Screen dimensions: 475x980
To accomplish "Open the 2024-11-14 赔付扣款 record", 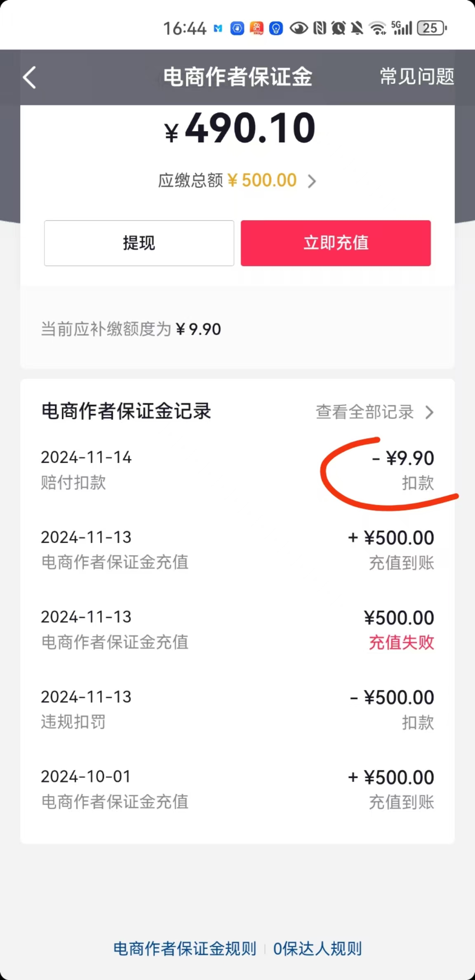I will pos(237,470).
